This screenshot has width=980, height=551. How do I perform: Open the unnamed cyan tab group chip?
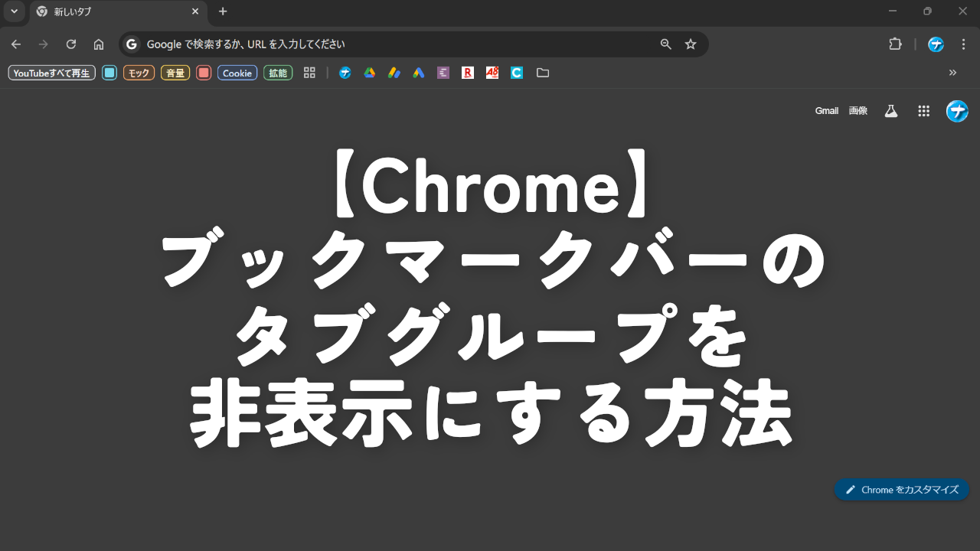109,73
